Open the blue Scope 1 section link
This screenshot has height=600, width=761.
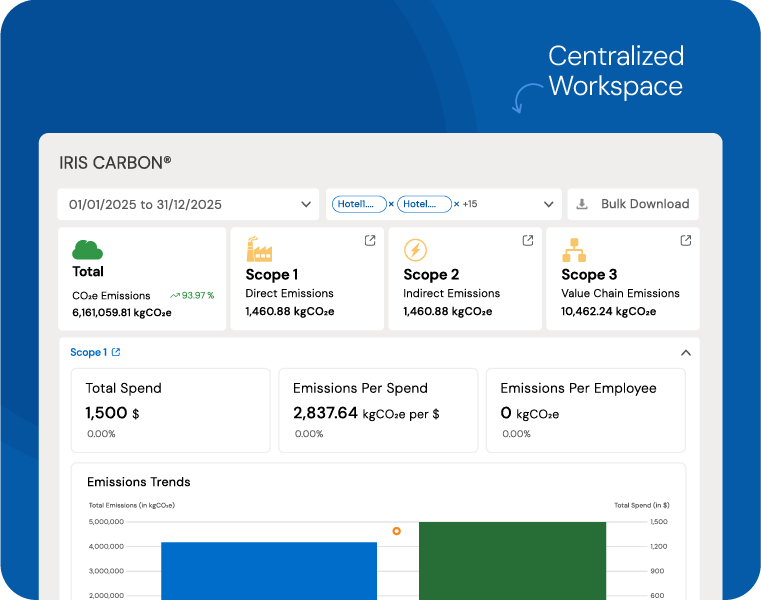pyautogui.click(x=88, y=352)
